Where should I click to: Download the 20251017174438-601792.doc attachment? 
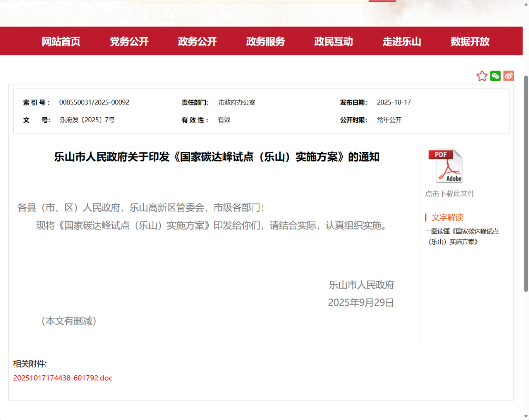coord(63,378)
